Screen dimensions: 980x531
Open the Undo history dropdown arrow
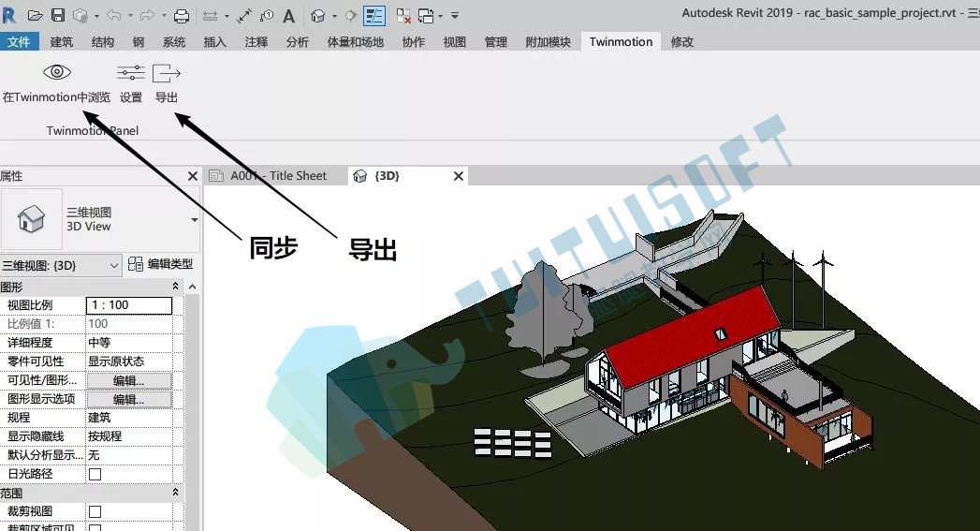130,16
